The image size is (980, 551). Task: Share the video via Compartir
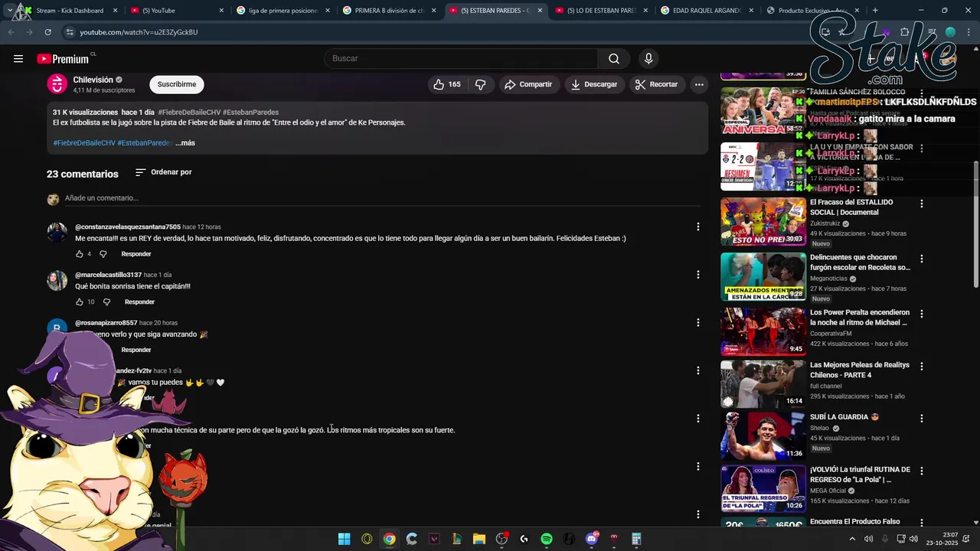click(528, 84)
